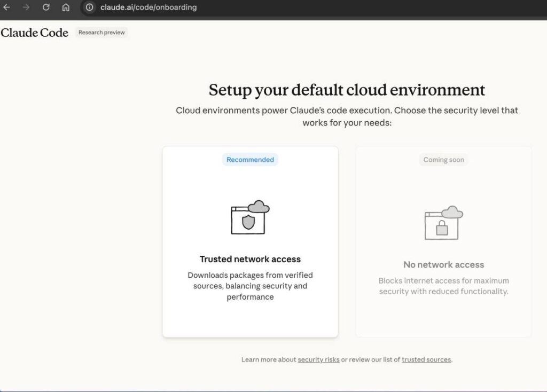This screenshot has height=392, width=547.
Task: Open the trusted sources link
Action: [x=426, y=359]
